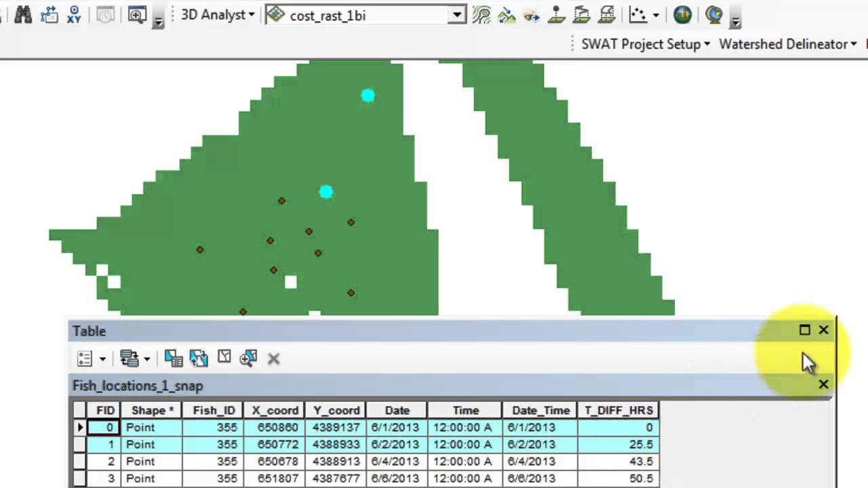Click the Related Tables icon

pos(130,359)
